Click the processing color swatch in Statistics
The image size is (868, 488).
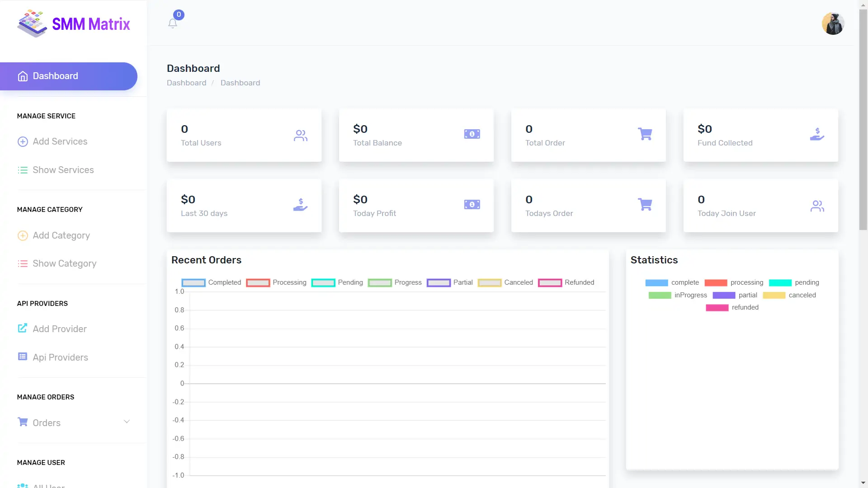tap(716, 283)
